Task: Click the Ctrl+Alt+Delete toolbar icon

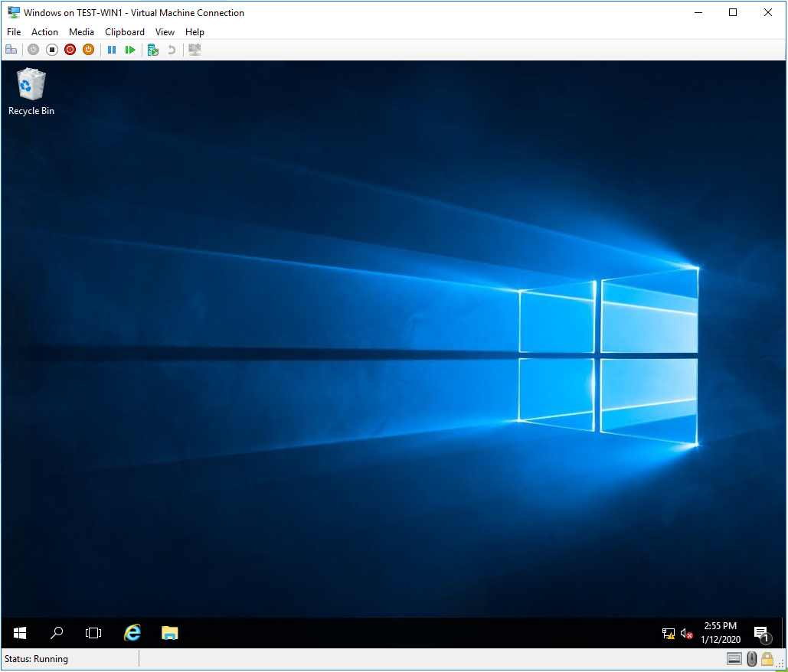Action: (11, 50)
